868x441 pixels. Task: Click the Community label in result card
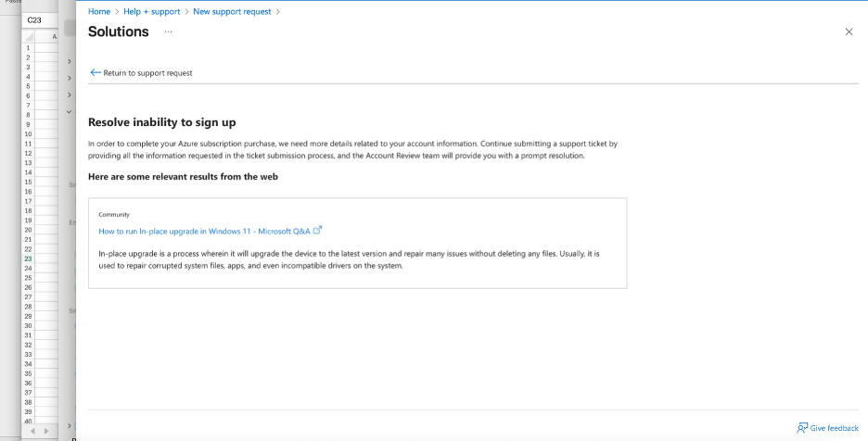pos(114,215)
